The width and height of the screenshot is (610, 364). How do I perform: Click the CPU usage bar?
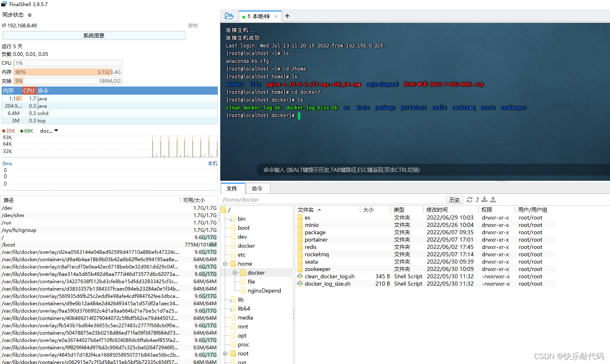68,63
